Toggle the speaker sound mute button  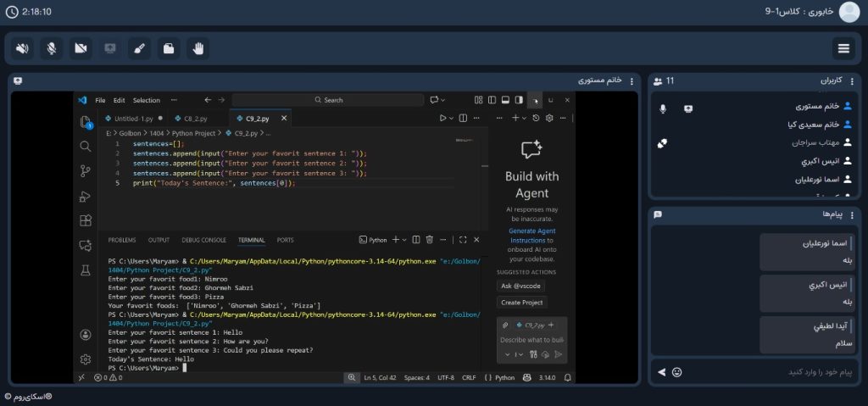tap(22, 48)
